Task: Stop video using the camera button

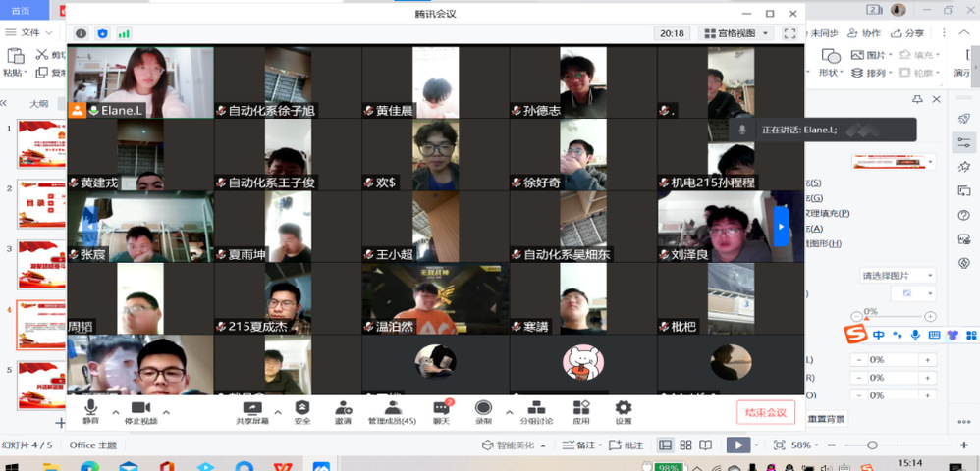Action: pyautogui.click(x=139, y=410)
